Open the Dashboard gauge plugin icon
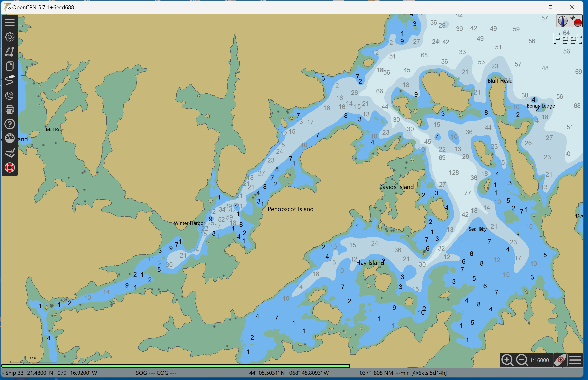588x380 pixels. coord(10,138)
